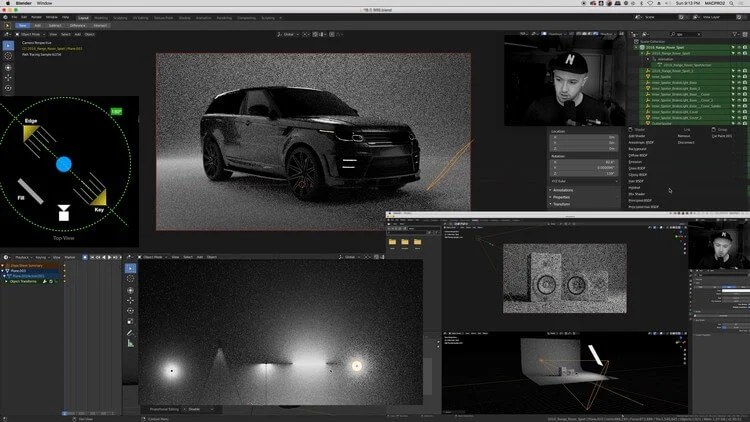Toggle render camera icon for Inner_Spoiler row
This screenshot has width=750, height=422.
coord(745,77)
